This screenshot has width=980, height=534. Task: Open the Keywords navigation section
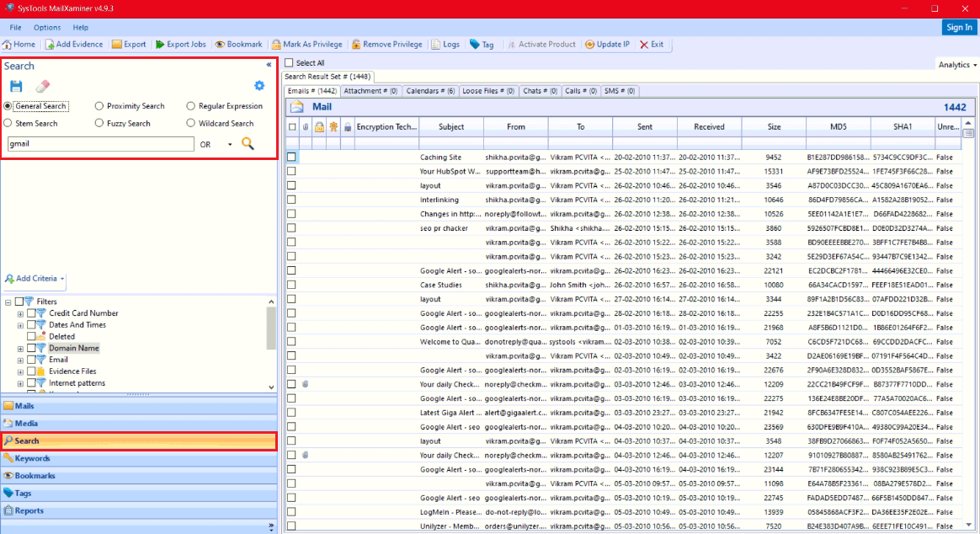[139, 458]
